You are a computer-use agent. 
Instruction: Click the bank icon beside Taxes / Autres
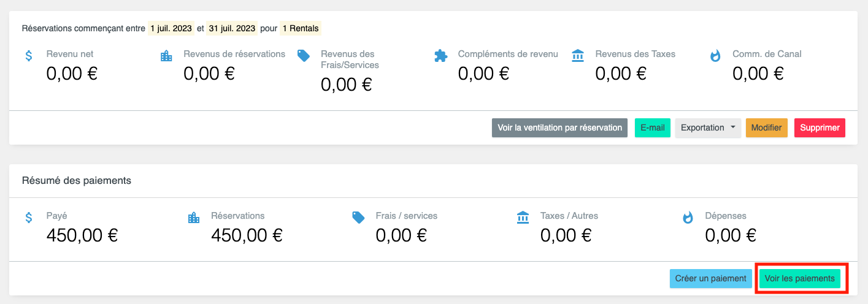tap(523, 218)
